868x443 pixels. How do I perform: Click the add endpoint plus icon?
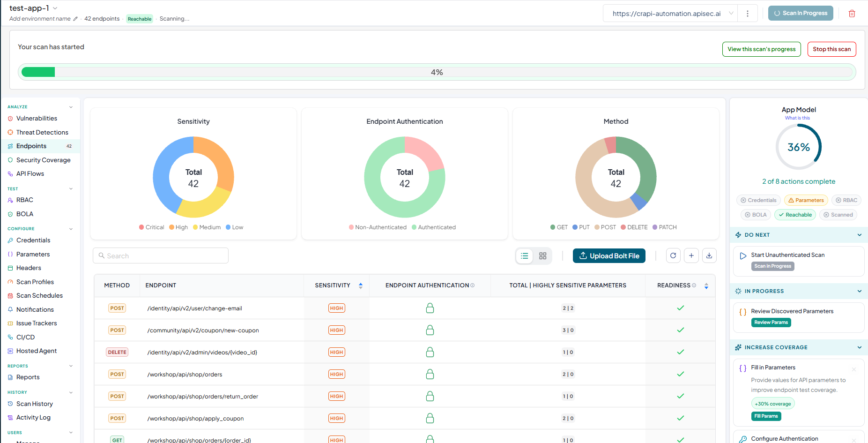coord(691,255)
